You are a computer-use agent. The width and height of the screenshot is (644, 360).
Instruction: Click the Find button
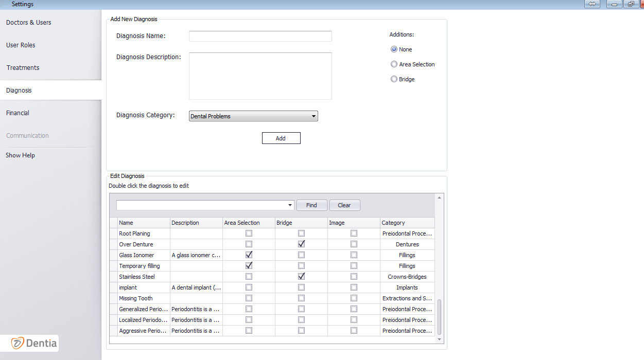coord(311,205)
